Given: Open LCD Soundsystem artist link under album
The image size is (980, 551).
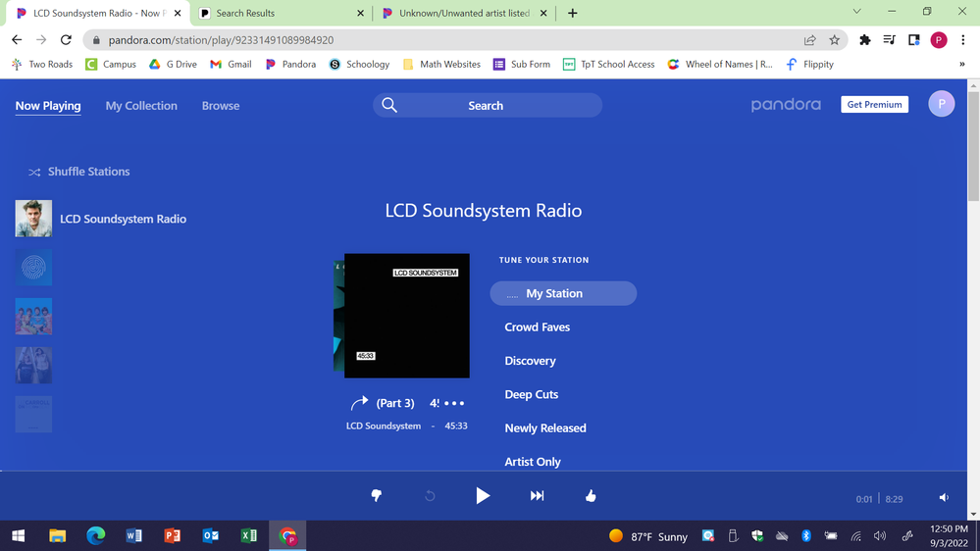Looking at the screenshot, I should (384, 426).
